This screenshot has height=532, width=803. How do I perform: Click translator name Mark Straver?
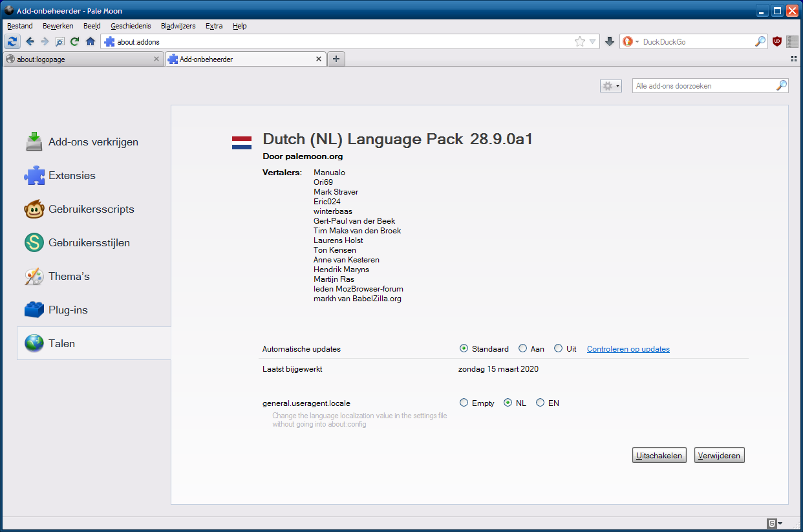(336, 192)
